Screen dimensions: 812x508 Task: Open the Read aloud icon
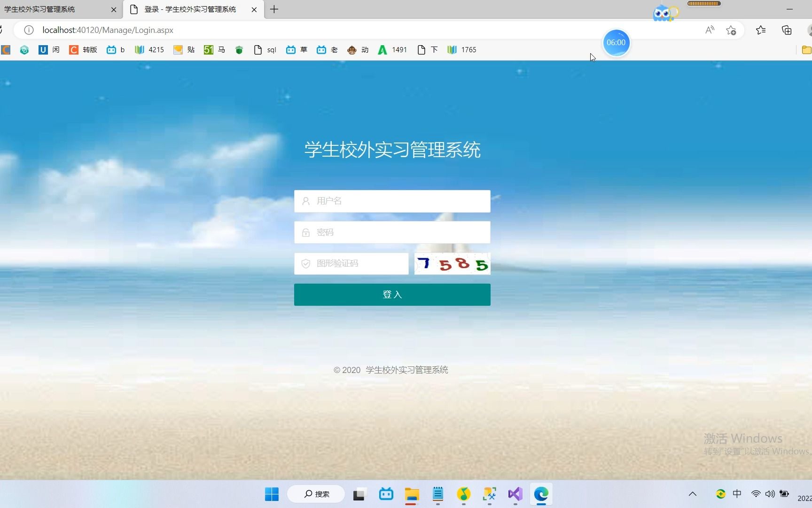710,30
